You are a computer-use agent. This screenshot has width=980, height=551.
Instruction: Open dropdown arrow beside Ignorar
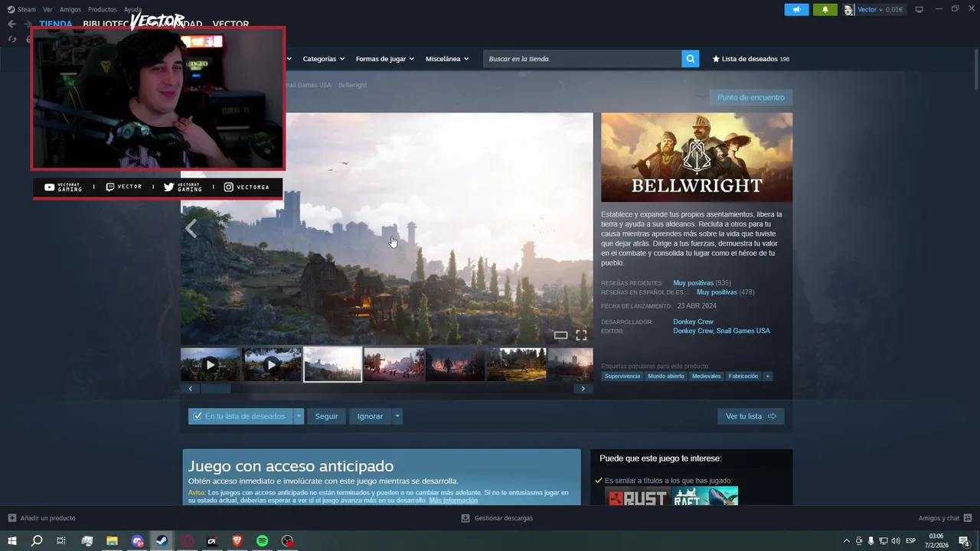pos(397,416)
